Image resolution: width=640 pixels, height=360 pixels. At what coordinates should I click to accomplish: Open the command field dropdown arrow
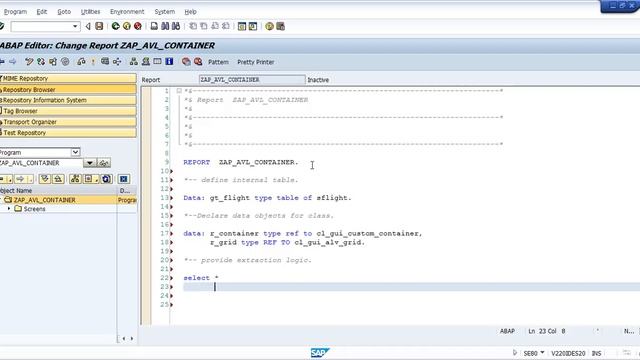pos(75,26)
